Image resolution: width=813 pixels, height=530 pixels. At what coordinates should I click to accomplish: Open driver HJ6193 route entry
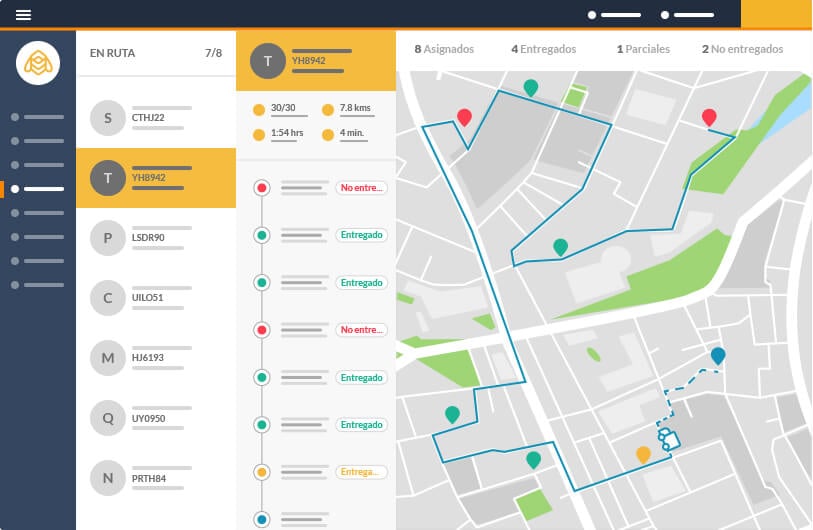click(x=156, y=358)
